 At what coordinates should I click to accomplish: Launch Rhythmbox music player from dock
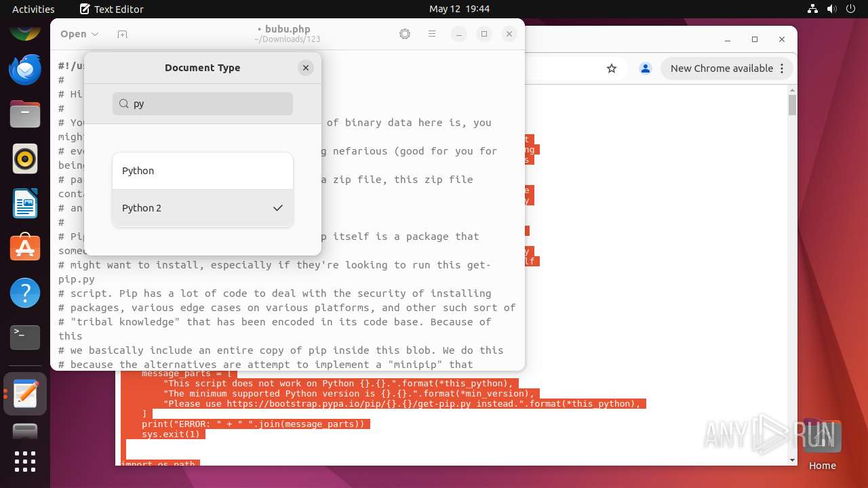tap(25, 159)
